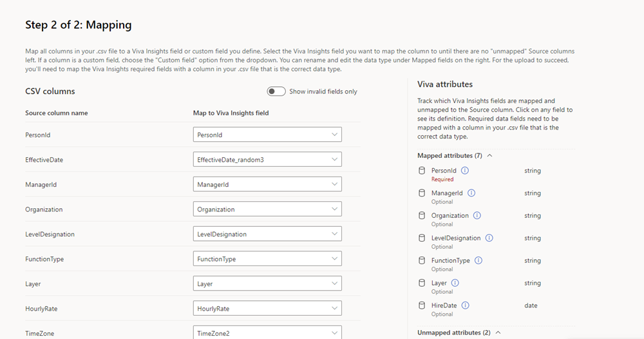The width and height of the screenshot is (644, 339).
Task: Click the database icon beside FunctionType attribute
Action: [x=422, y=260]
